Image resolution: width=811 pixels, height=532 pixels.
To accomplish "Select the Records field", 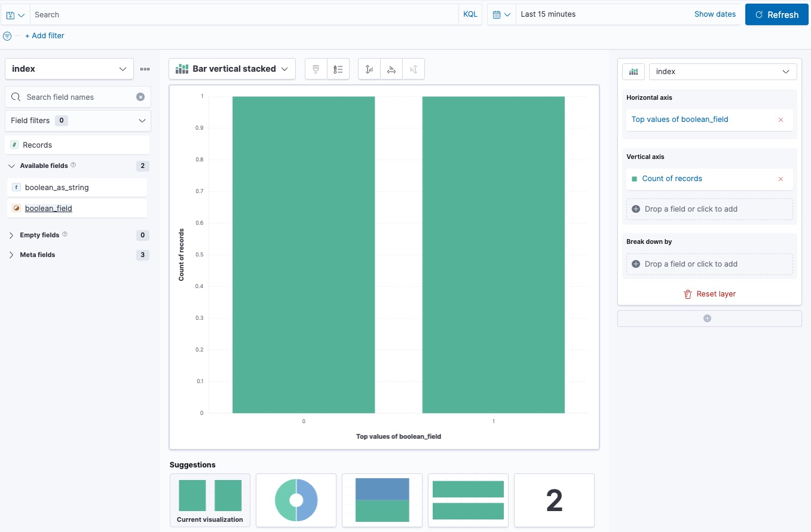I will 77,145.
